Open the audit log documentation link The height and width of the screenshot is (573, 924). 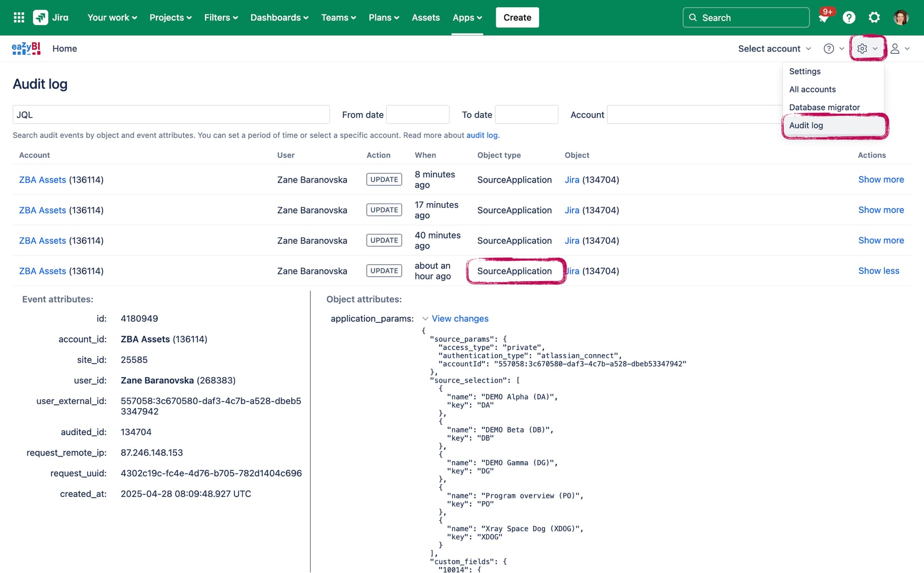[482, 135]
